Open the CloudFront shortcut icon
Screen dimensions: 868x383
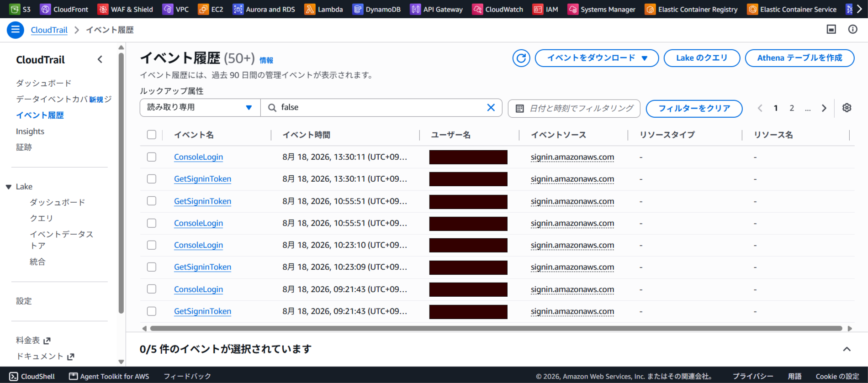45,9
